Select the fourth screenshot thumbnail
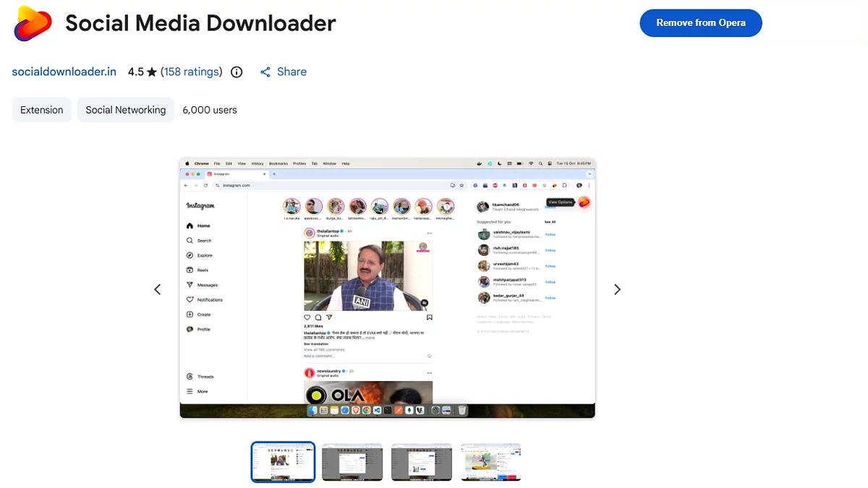Screen dimensions: 868x488 coord(491,461)
